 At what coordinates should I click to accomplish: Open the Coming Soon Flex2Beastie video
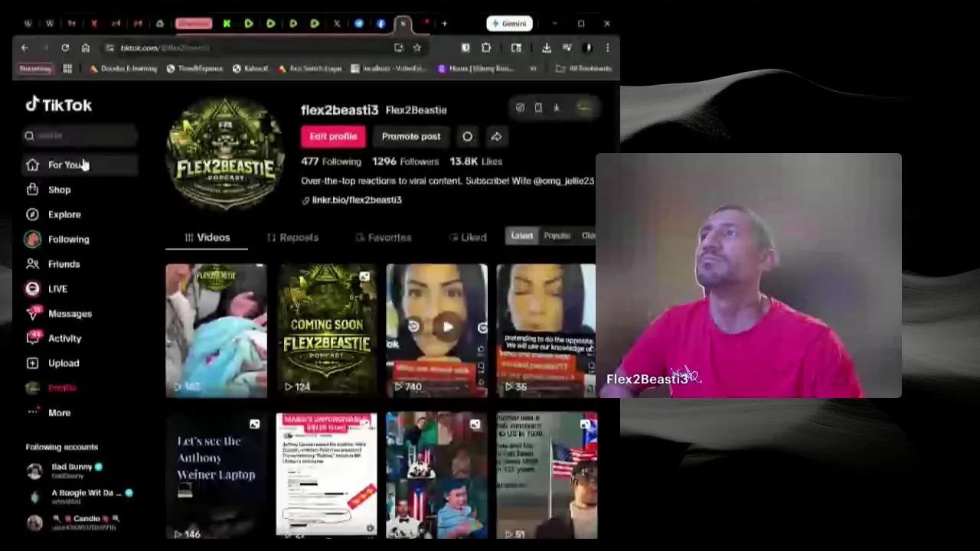pos(327,331)
